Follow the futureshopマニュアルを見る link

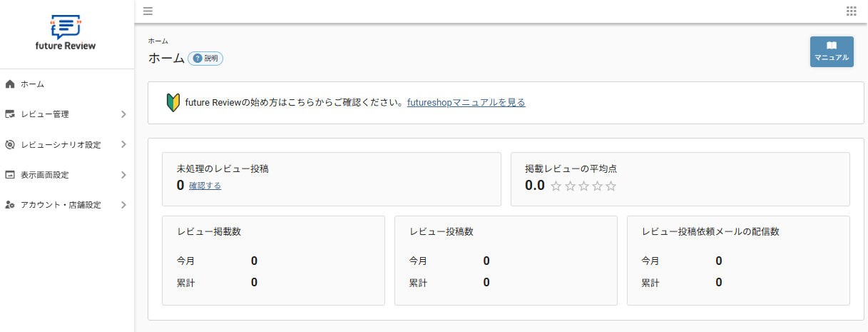[466, 103]
